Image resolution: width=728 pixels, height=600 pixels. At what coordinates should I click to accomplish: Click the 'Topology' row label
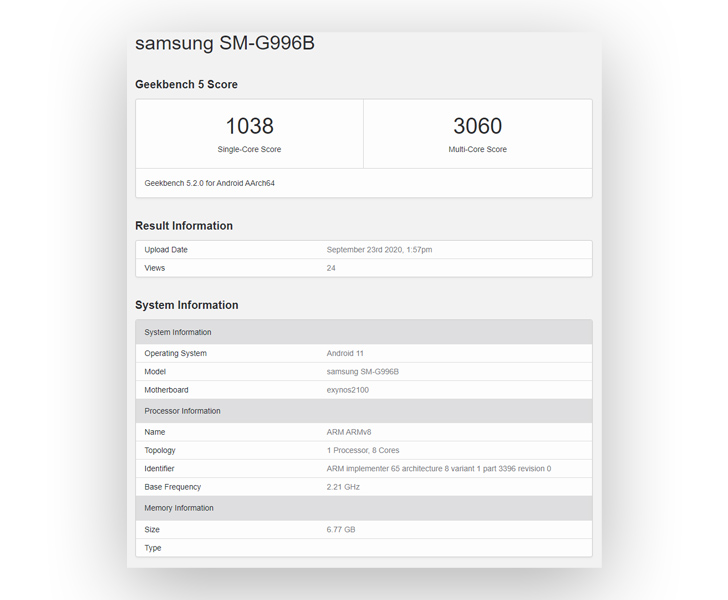point(160,450)
